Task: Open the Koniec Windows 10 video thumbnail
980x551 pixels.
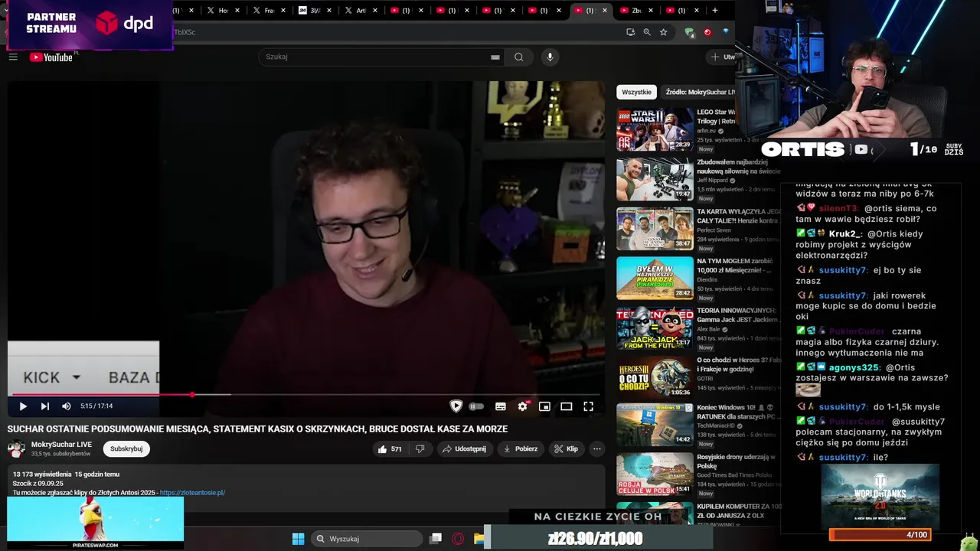Action: [655, 425]
